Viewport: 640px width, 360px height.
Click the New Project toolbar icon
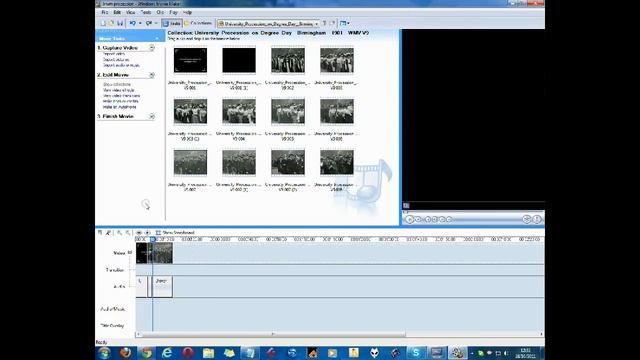tap(103, 24)
